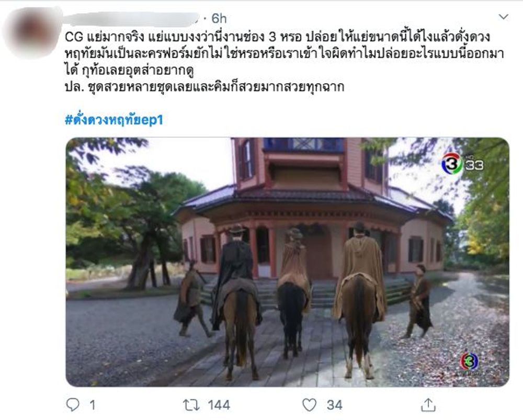Click the reply speech bubble icon
Viewport: 523px width, 420px height.
click(73, 405)
